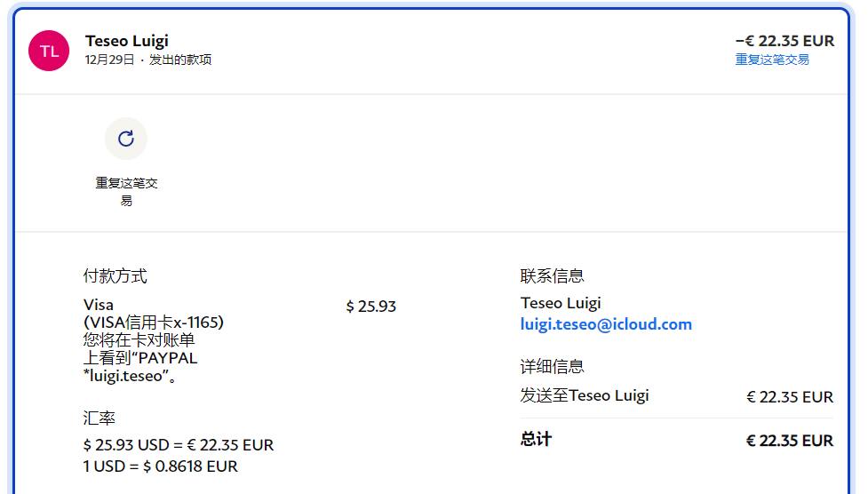This screenshot has width=868, height=494.
Task: Click the 详细信息 heading
Action: coord(552,366)
